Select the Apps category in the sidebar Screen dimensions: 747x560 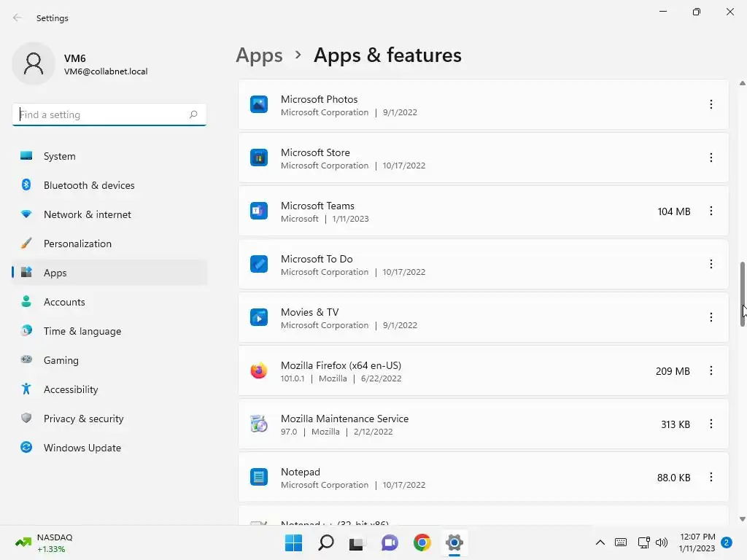(x=109, y=273)
